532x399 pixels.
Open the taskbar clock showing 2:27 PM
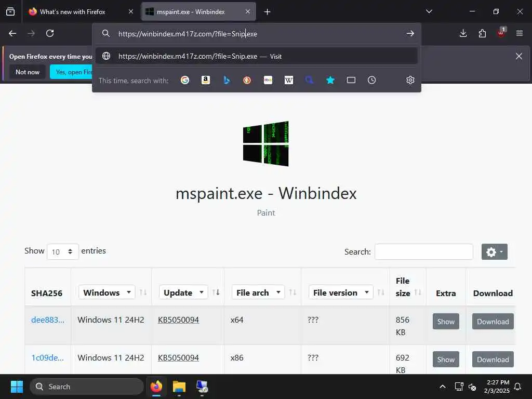click(497, 387)
